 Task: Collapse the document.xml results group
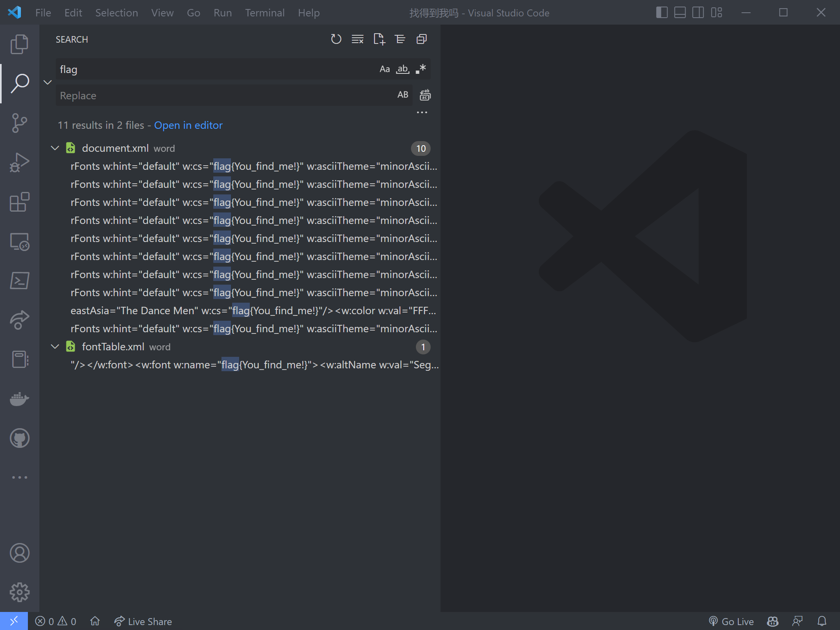pos(55,148)
